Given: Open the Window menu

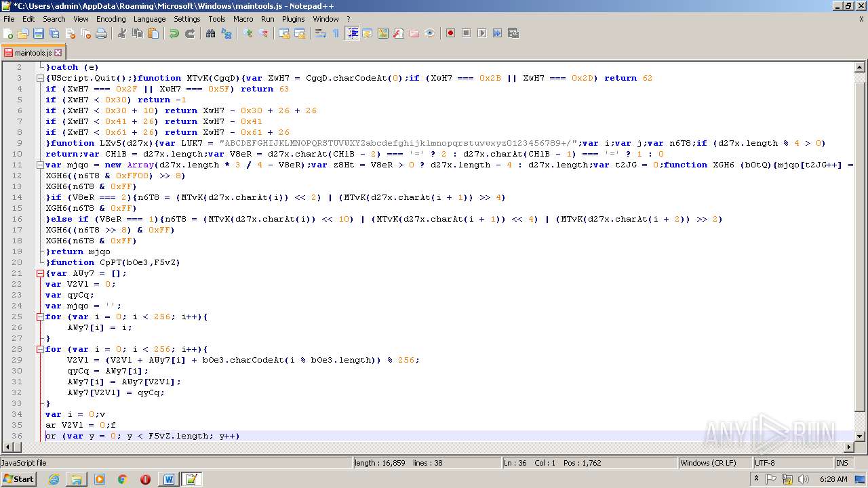Looking at the screenshot, I should pyautogui.click(x=325, y=19).
